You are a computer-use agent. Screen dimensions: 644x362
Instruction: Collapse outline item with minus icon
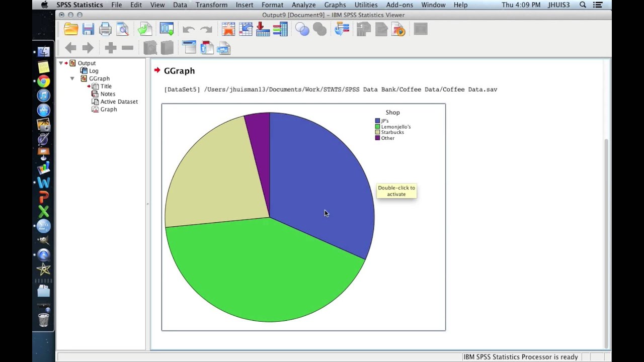[x=128, y=48]
